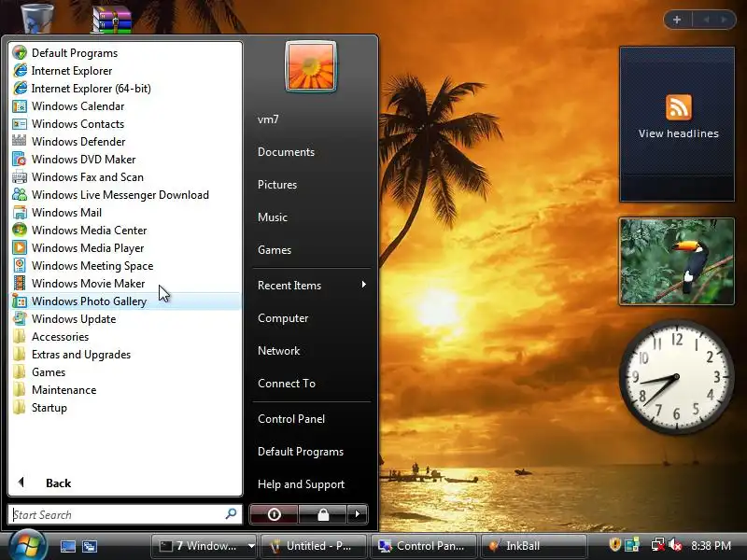Click the Windows Start orb
This screenshot has height=560, width=747.
tap(27, 545)
